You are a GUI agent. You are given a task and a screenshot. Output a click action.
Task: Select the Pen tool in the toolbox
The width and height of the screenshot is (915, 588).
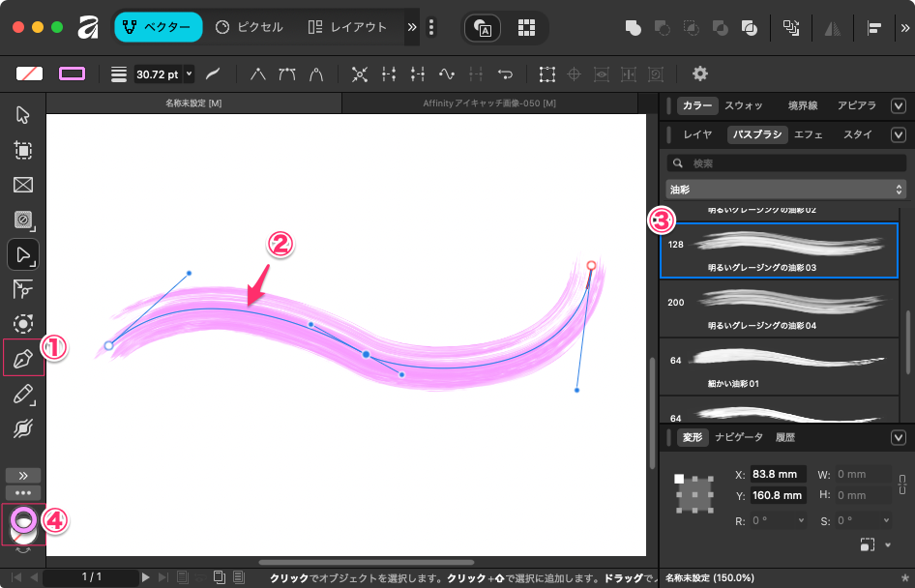click(x=23, y=360)
